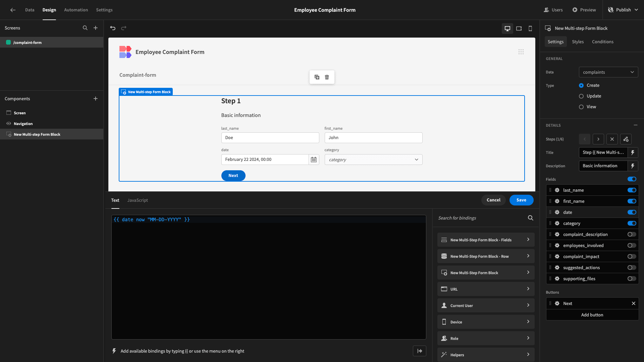The width and height of the screenshot is (644, 362).
Task: Toggle all Fields master switch
Action: coord(632,179)
